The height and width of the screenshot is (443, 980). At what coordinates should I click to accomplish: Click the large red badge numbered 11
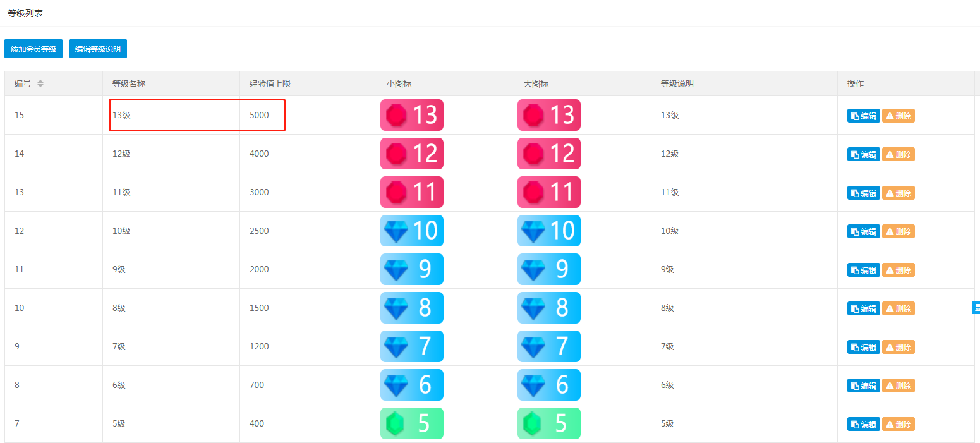pyautogui.click(x=549, y=192)
